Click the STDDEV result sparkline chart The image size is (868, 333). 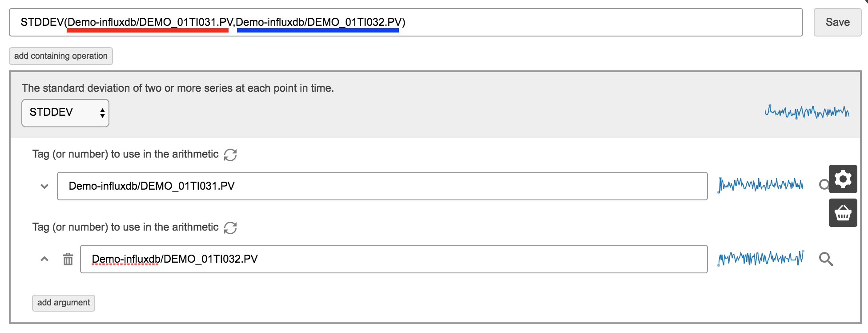(x=807, y=112)
